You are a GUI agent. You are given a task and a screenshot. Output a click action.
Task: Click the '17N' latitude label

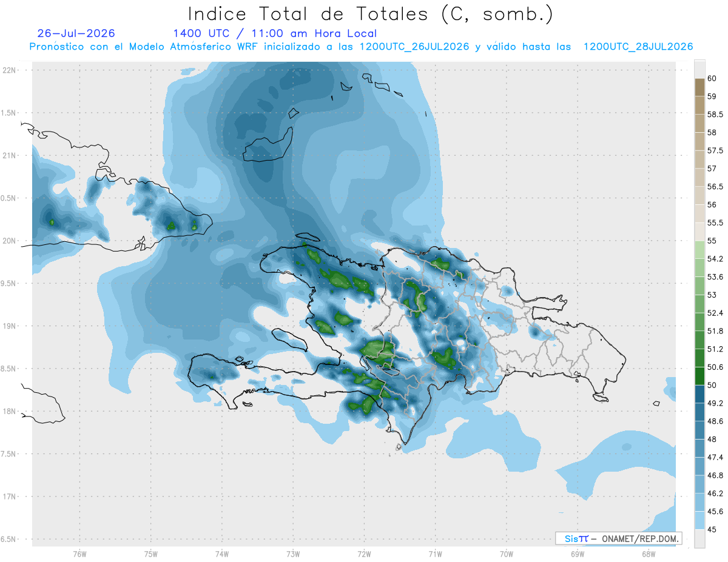tap(8, 497)
